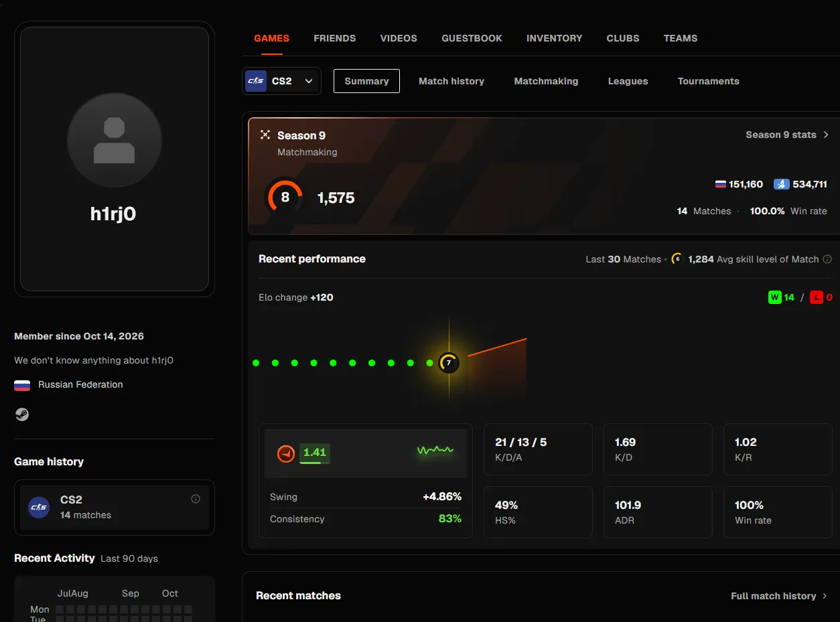Screen dimensions: 840x622
Task: Open the linked Steam account icon
Action: [x=22, y=414]
